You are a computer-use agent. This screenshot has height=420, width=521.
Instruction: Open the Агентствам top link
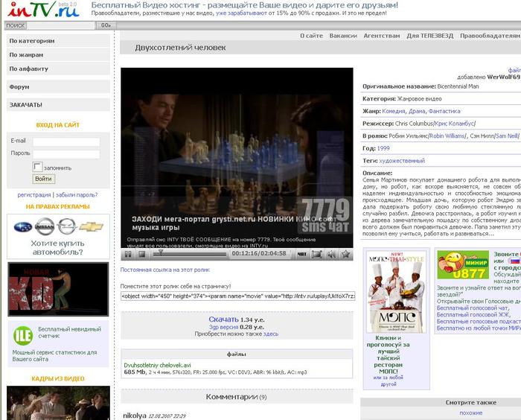(x=382, y=36)
